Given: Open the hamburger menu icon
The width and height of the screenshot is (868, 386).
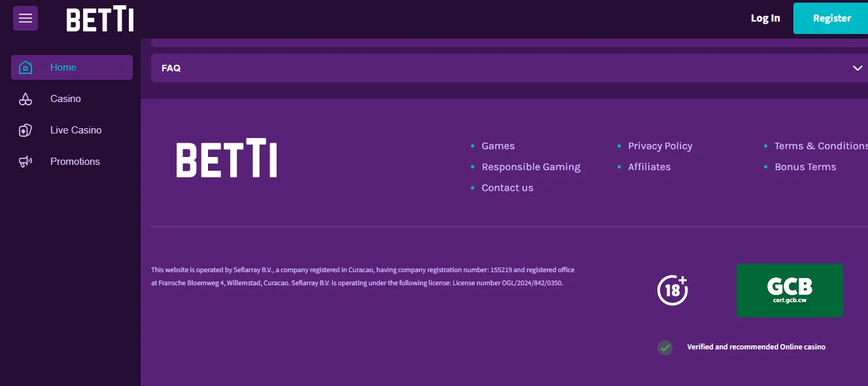Looking at the screenshot, I should [x=26, y=18].
